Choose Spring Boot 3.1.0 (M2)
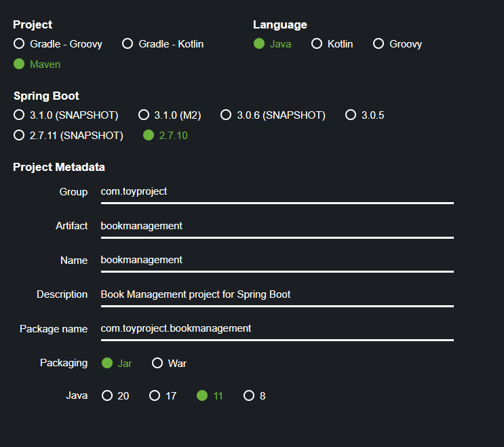 144,115
